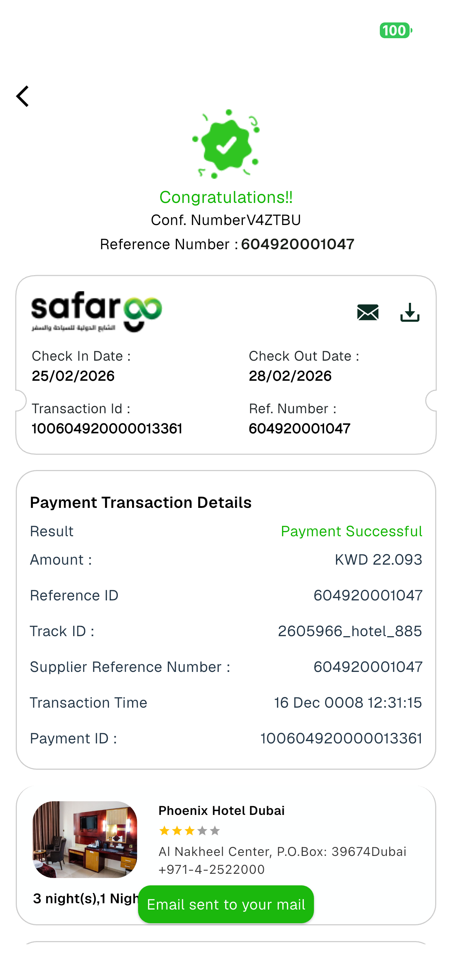Tap the hotel star rating

coord(189,830)
